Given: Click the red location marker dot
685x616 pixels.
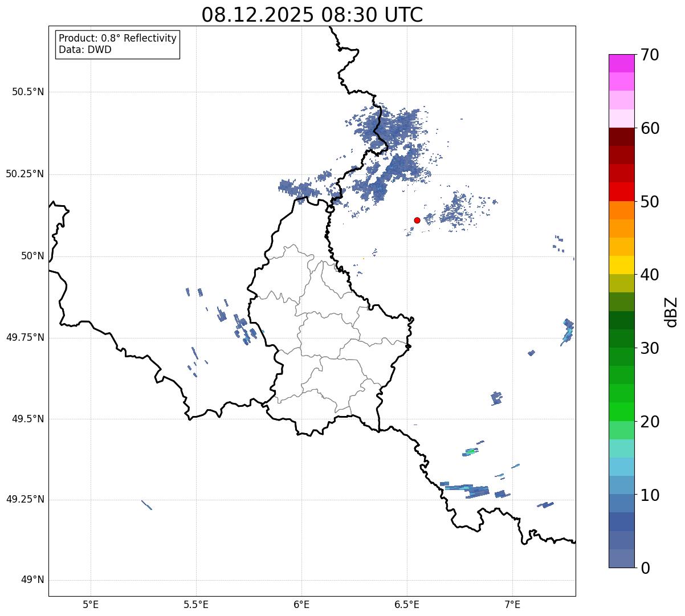Looking at the screenshot, I should click(417, 220).
